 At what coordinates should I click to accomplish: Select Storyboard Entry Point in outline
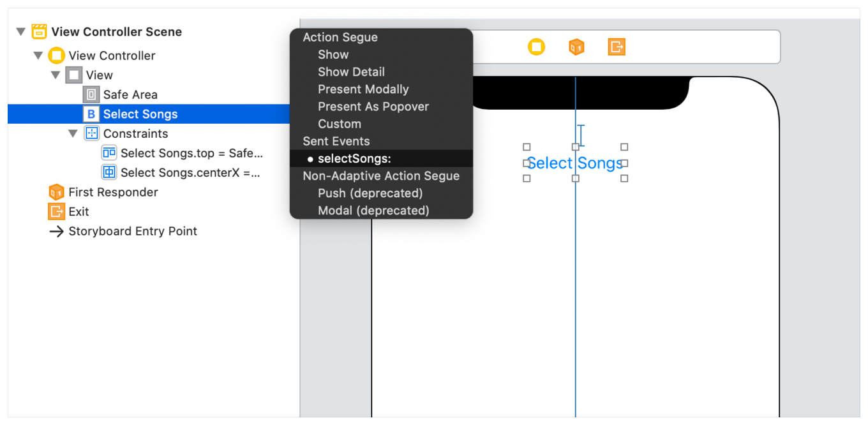point(133,231)
